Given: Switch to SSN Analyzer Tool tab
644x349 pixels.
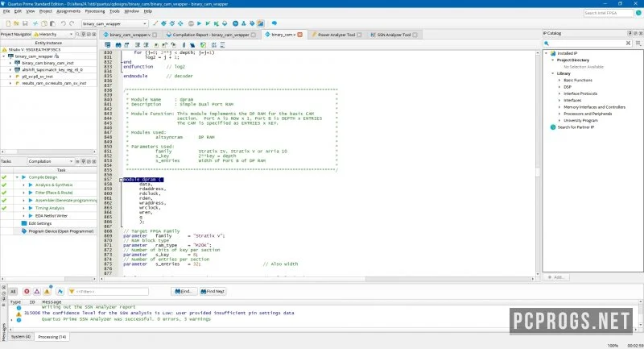Looking at the screenshot, I should pyautogui.click(x=394, y=35).
